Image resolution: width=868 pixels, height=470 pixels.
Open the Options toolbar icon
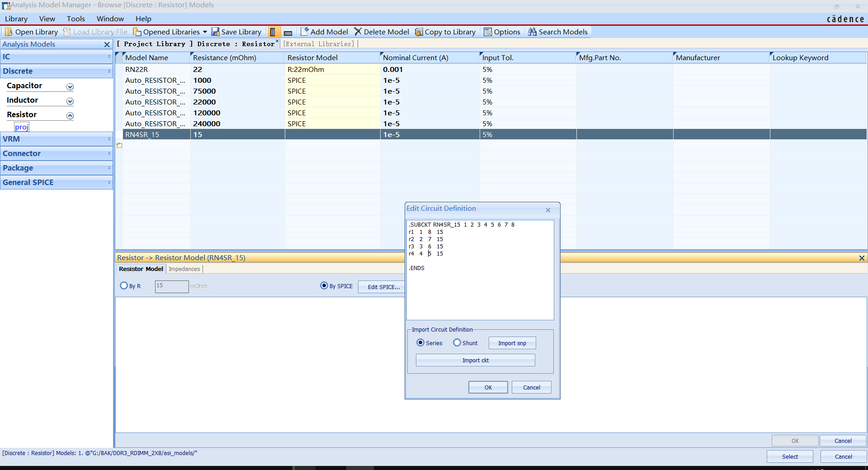(x=488, y=32)
